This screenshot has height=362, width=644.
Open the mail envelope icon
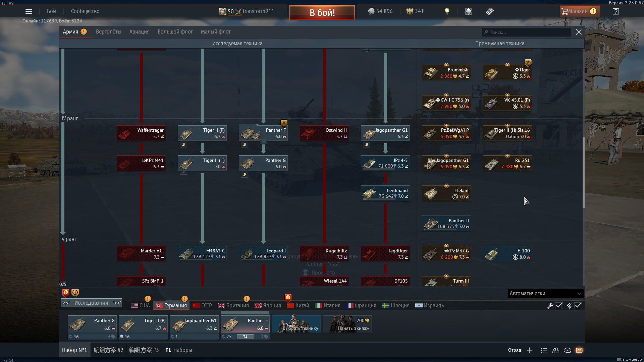[x=579, y=350]
